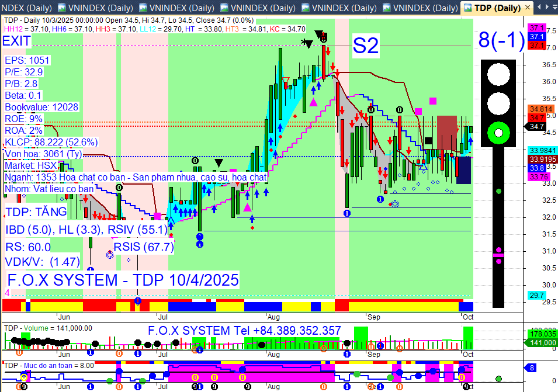Click the TDP - Volume pane title

[x=26, y=328]
